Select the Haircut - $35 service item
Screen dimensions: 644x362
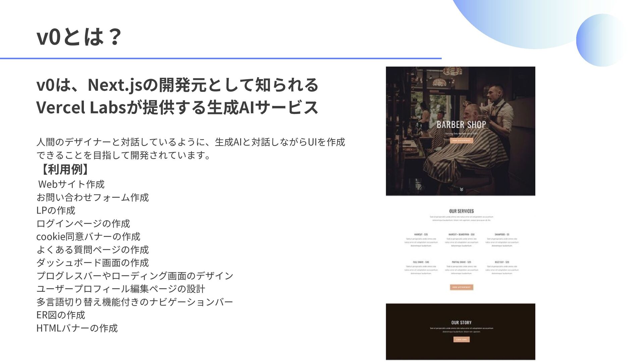coord(421,235)
